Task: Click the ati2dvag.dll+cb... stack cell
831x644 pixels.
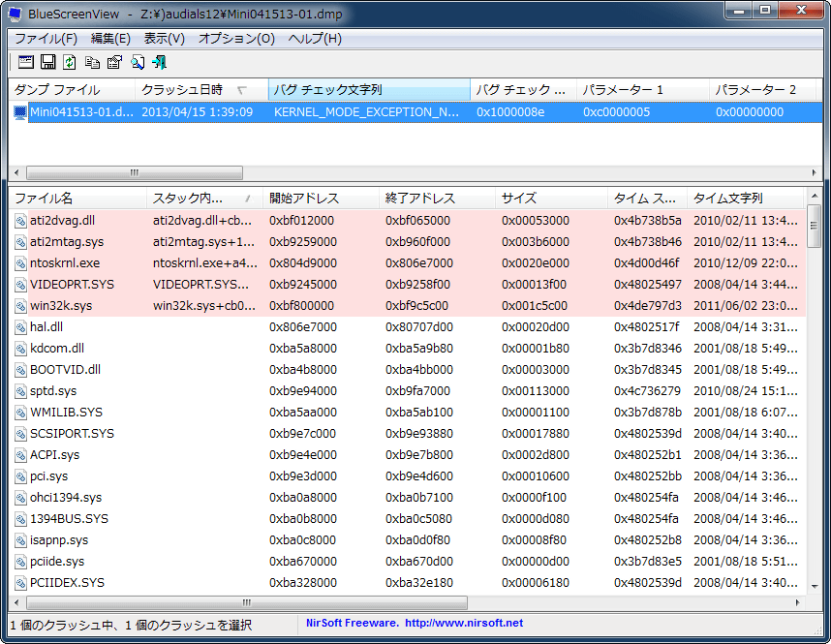Action: point(202,221)
